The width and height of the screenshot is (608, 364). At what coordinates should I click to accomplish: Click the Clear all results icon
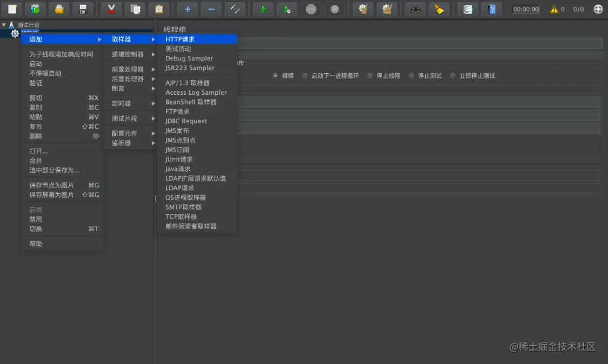click(387, 9)
